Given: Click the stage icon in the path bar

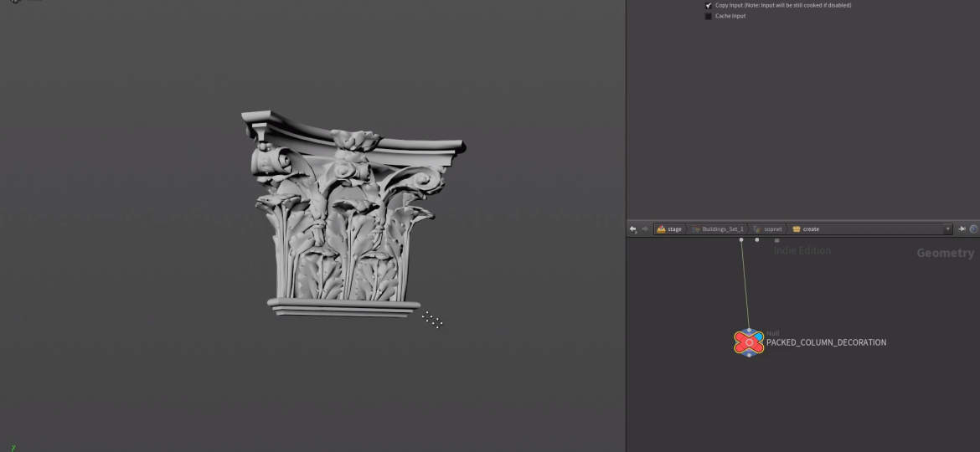Looking at the screenshot, I should pyautogui.click(x=661, y=229).
